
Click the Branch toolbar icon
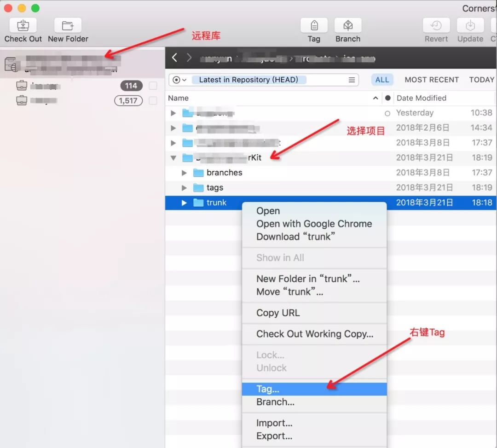click(348, 25)
